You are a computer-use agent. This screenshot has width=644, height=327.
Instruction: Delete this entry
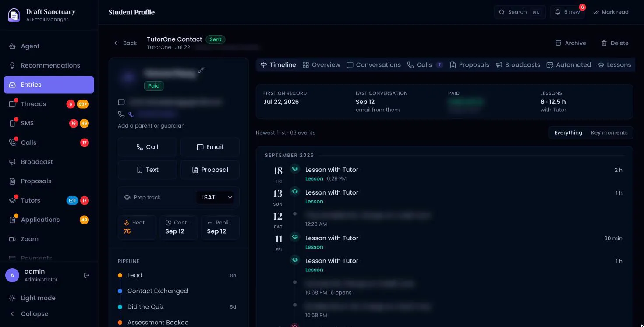615,43
